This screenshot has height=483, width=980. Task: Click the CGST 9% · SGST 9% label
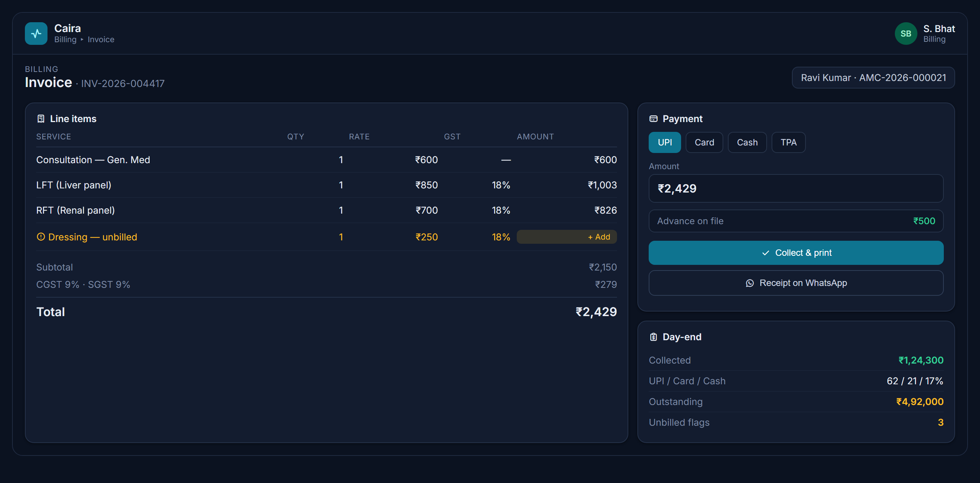click(83, 284)
